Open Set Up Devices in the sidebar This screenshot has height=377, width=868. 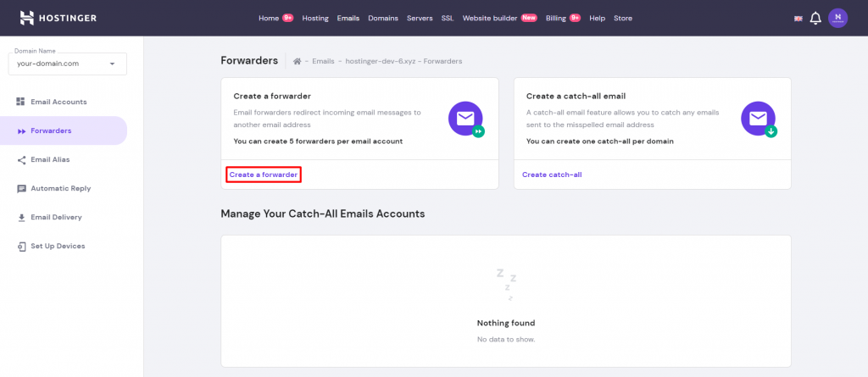pos(58,246)
